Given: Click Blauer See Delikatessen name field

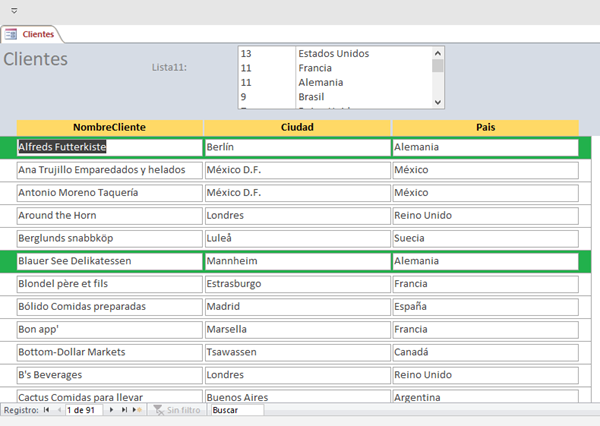Looking at the screenshot, I should coord(109,261).
